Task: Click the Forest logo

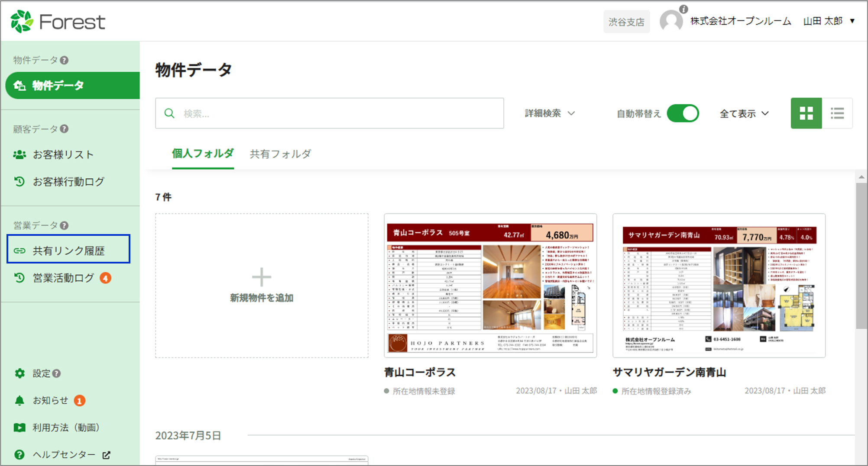Action: click(x=58, y=21)
